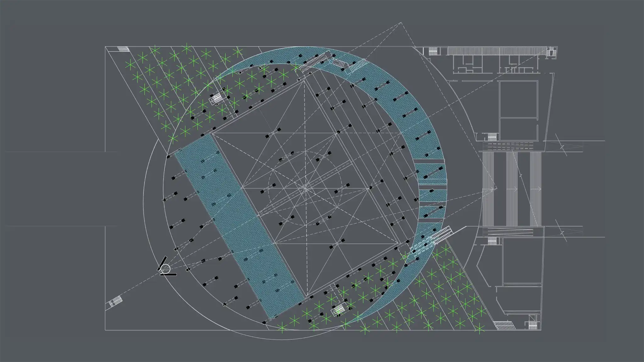644x362 pixels.
Task: Select the hatched stair at site's top-left corner
Action: point(123,49)
